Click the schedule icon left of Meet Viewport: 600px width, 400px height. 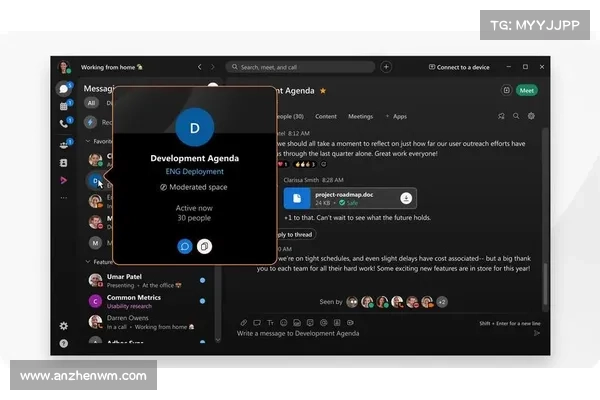(506, 90)
